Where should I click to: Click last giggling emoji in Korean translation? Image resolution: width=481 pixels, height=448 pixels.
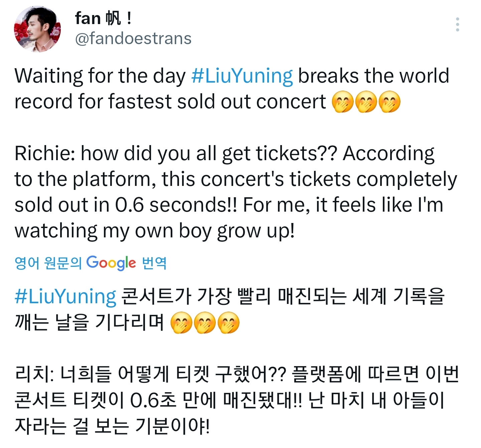(228, 323)
